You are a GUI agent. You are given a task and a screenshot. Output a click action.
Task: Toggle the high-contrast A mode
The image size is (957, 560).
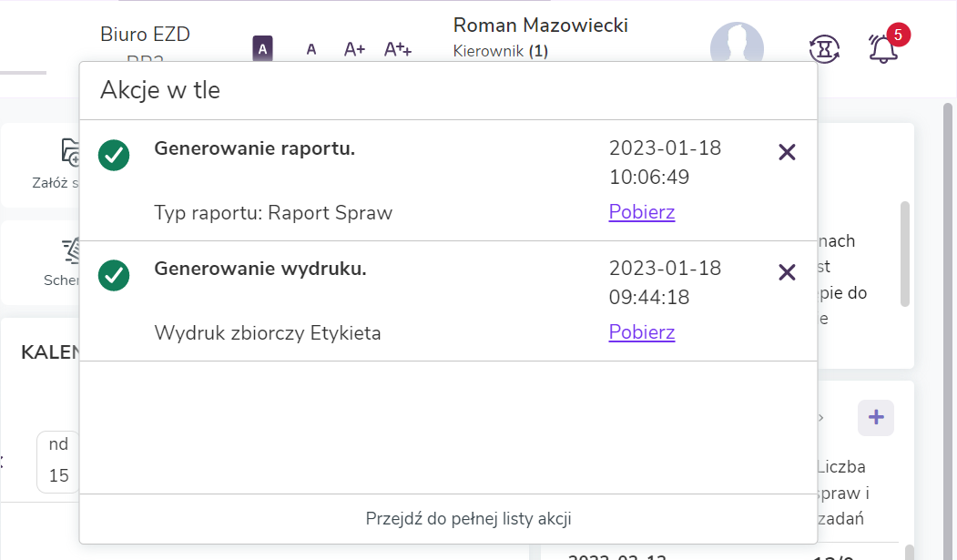click(262, 49)
